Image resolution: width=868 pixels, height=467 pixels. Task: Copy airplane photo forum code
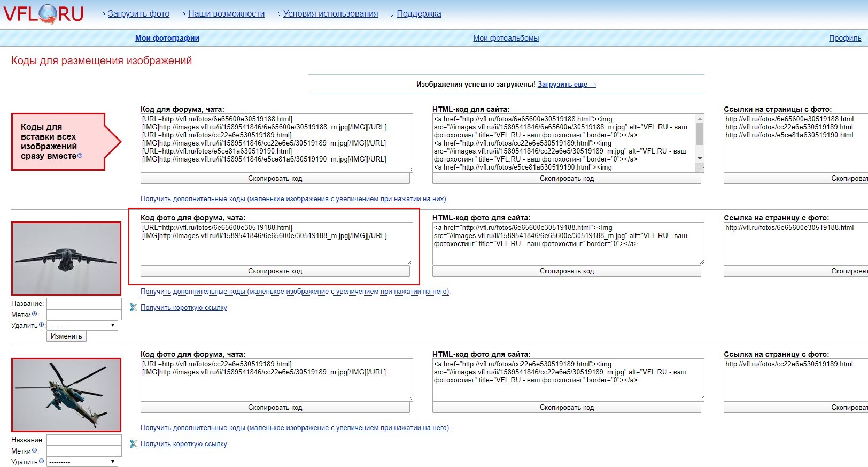click(275, 271)
